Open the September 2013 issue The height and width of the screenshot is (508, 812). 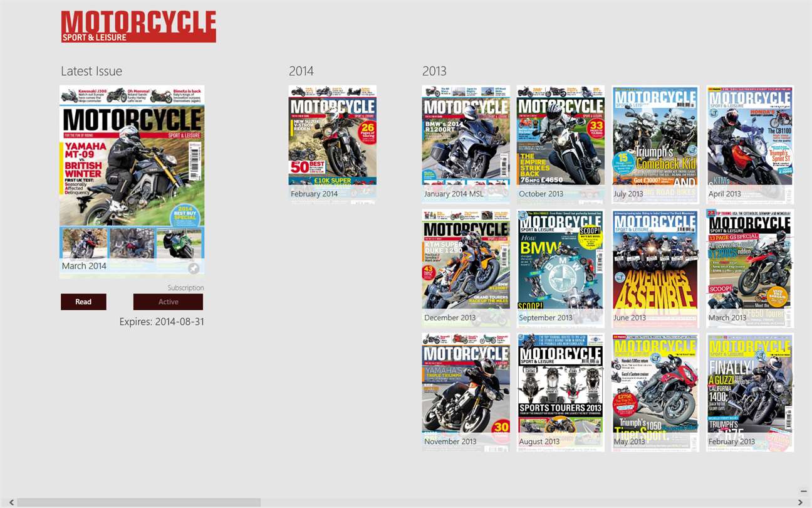pyautogui.click(x=561, y=268)
